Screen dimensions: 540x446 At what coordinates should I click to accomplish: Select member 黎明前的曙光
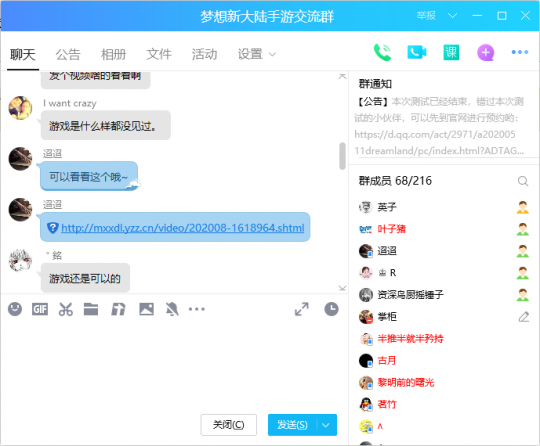pos(444,382)
